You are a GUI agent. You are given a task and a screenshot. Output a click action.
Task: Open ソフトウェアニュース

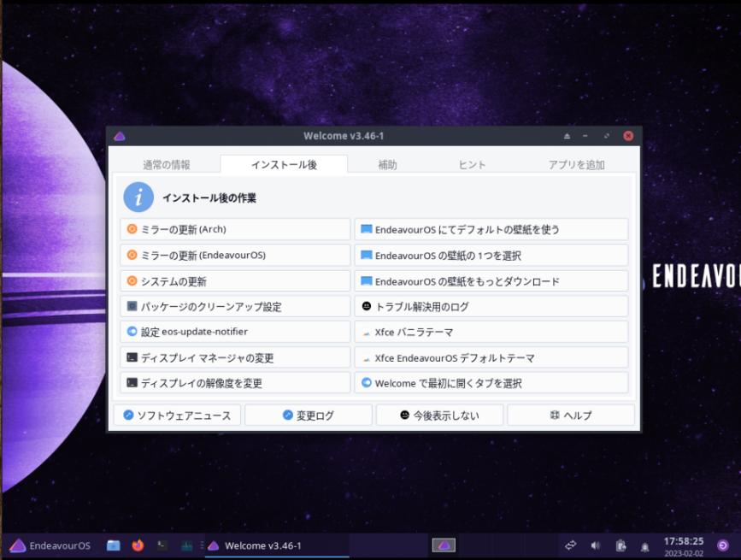coord(177,415)
